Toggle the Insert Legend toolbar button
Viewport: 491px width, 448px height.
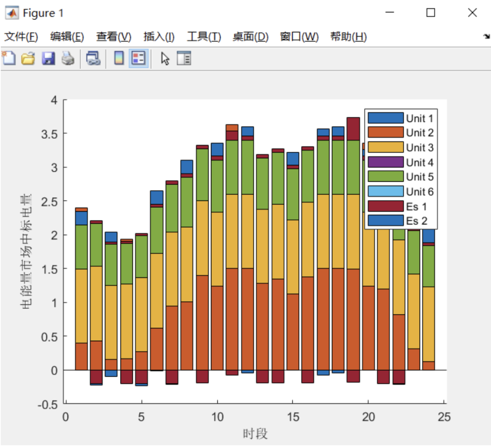pos(138,58)
